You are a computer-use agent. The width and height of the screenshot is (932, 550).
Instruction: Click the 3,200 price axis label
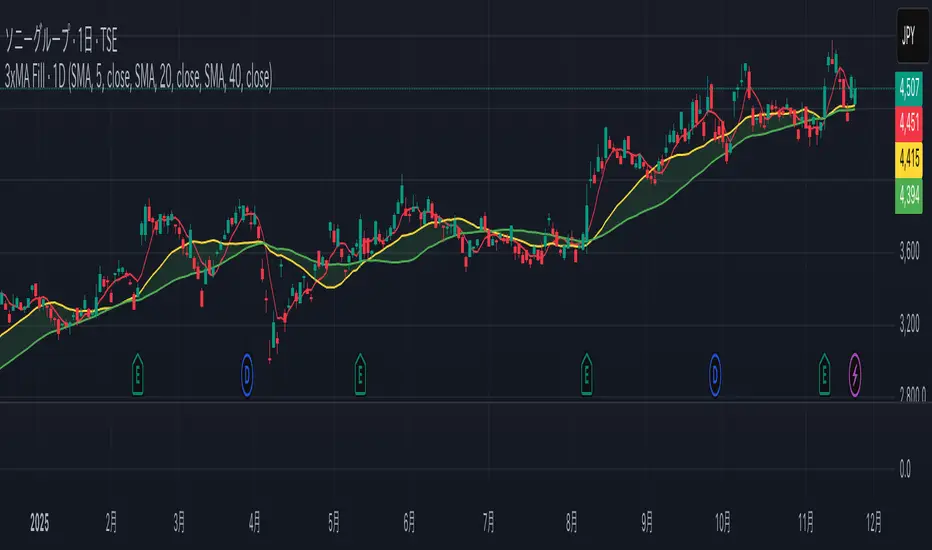909,324
